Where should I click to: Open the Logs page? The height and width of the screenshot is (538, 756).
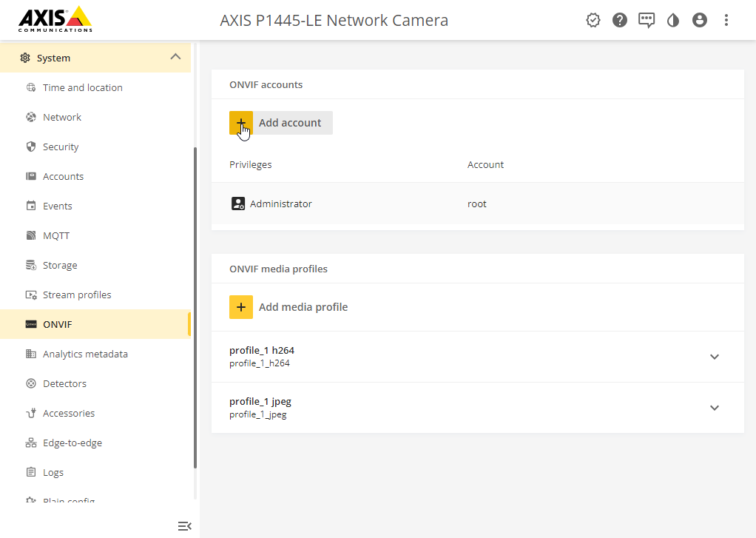[x=53, y=472]
